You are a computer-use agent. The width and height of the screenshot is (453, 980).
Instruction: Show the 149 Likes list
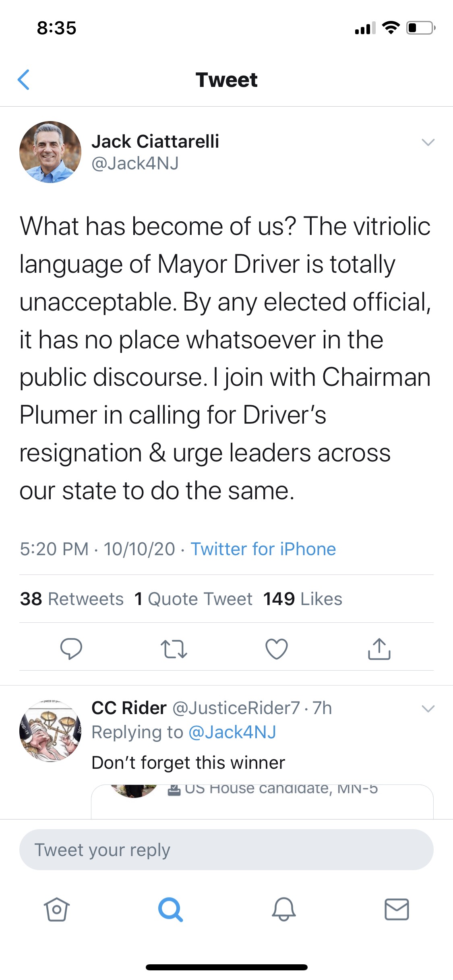(x=302, y=599)
